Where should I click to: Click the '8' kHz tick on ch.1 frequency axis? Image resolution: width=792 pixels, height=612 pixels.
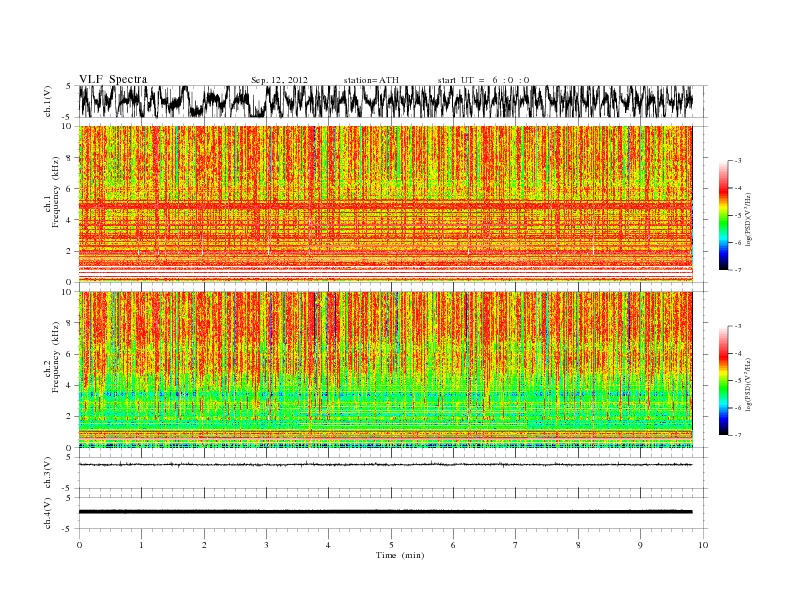[x=69, y=158]
